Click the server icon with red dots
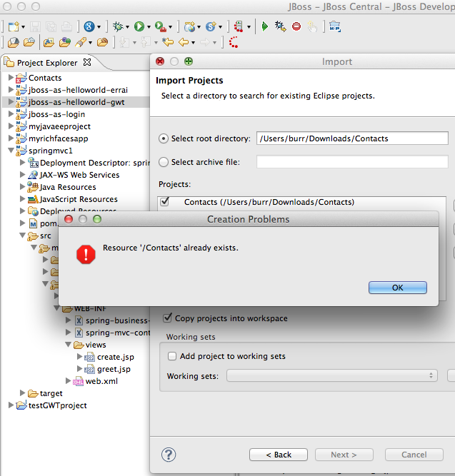The image size is (455, 476). coord(239,26)
